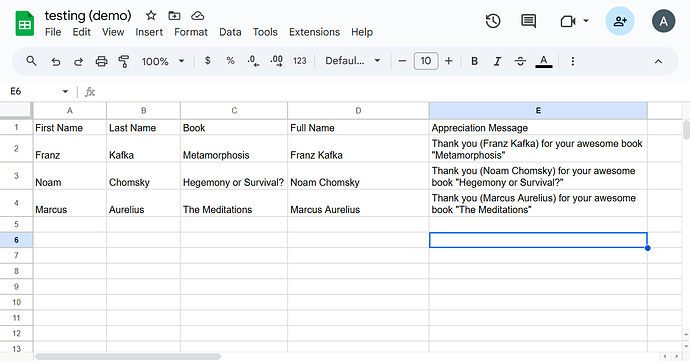Print the spreadsheet
Viewport: 690px width, 361px height.
tap(102, 61)
